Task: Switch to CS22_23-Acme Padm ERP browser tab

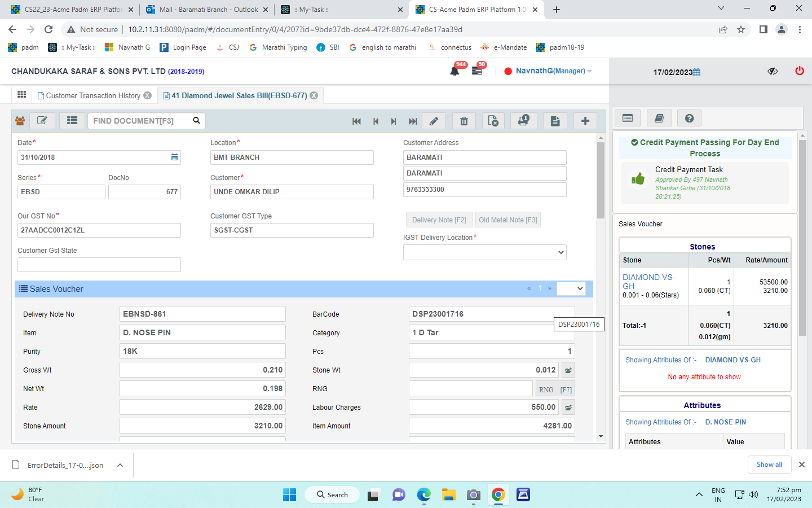Action: (72, 10)
